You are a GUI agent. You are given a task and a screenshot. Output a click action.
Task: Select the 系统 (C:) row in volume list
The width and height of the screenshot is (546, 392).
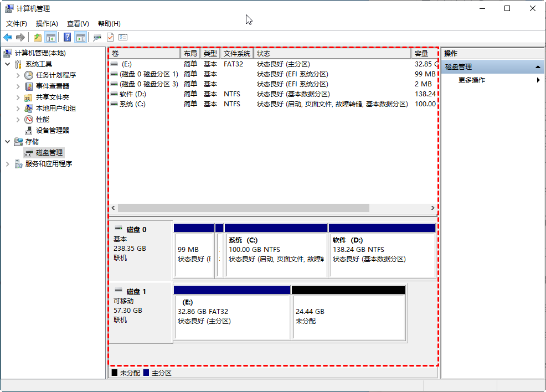(273, 104)
